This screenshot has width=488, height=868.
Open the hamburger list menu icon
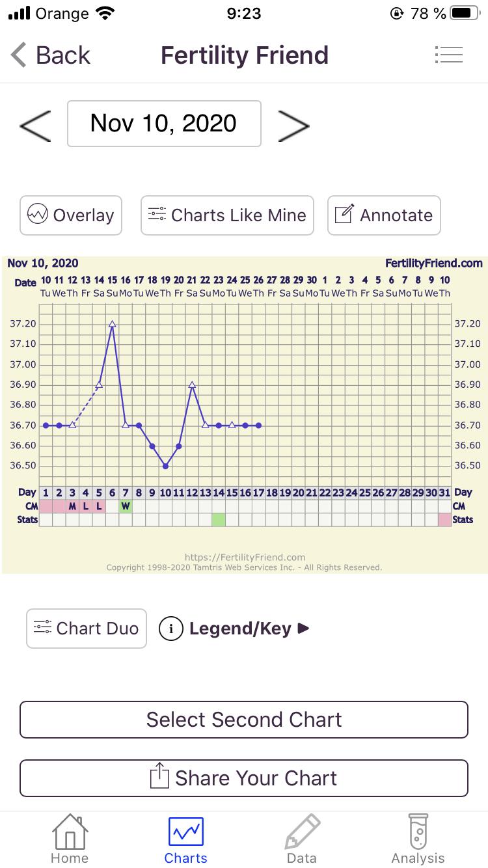click(448, 55)
